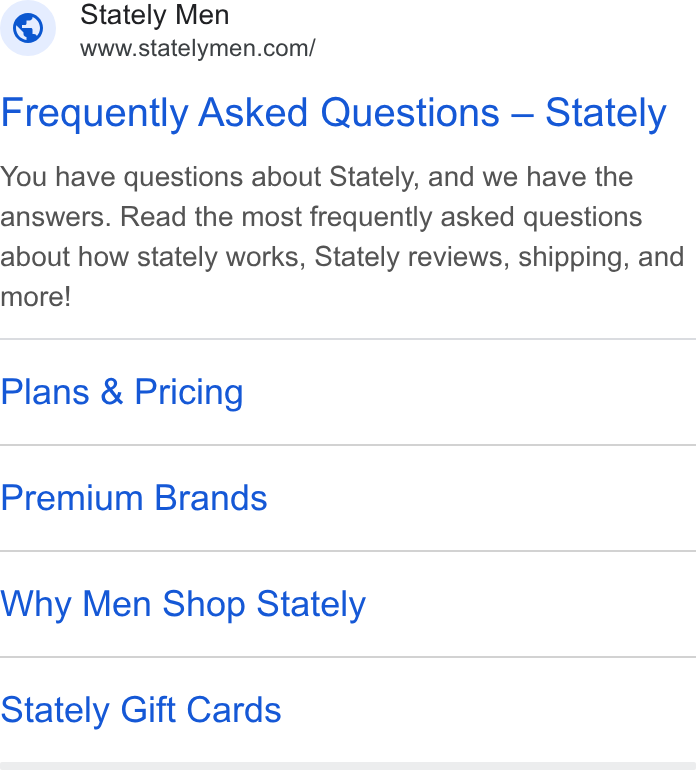Click the Stately Men site name

click(x=155, y=15)
